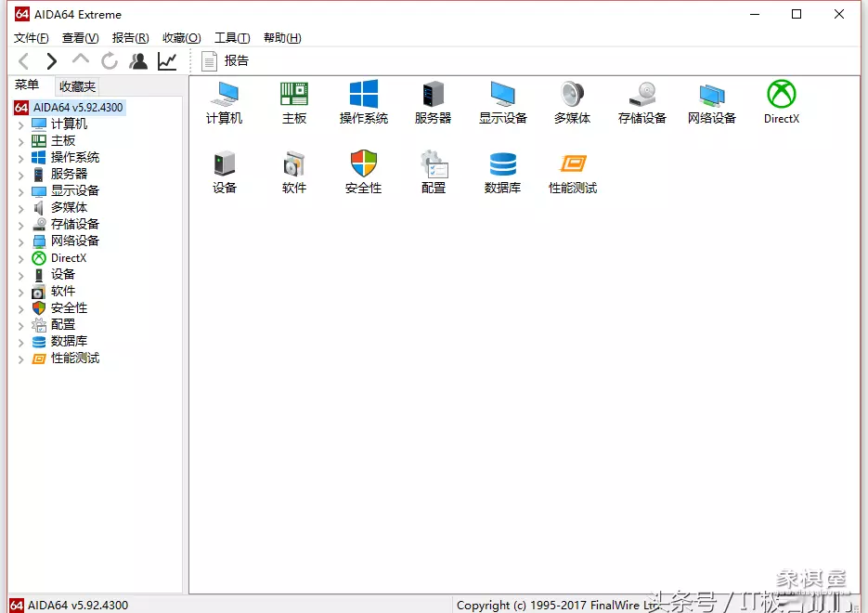Switch to the 菜单 tab

[27, 85]
